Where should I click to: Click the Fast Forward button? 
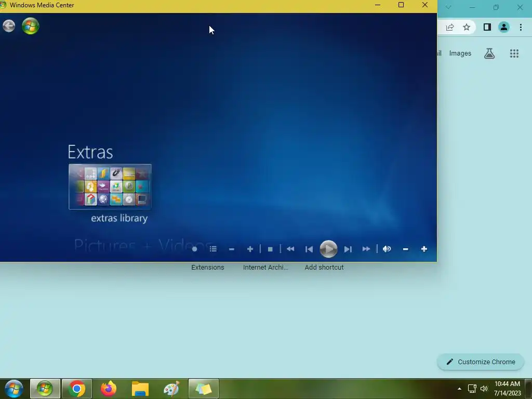[366, 249]
